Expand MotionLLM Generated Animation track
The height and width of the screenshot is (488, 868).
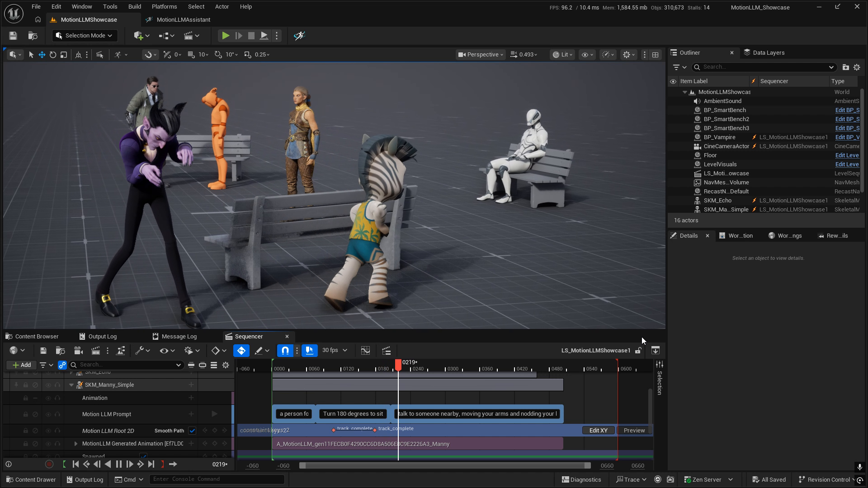[75, 444]
